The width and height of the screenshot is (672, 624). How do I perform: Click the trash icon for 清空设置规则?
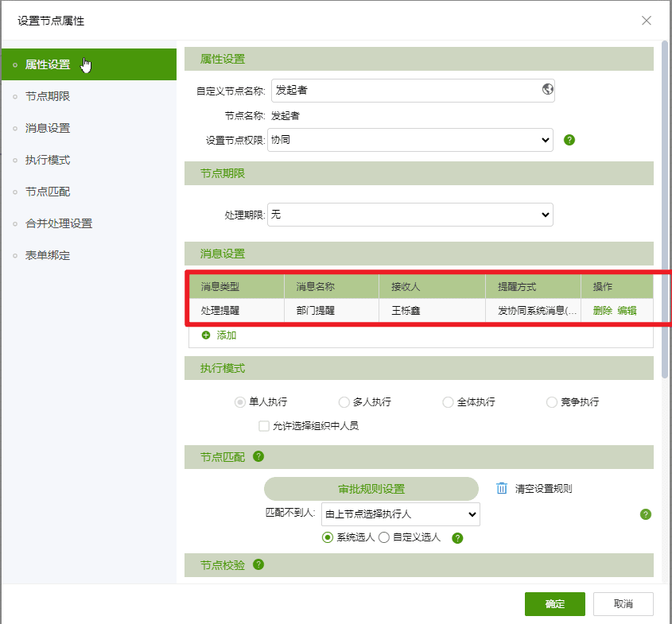click(x=502, y=488)
